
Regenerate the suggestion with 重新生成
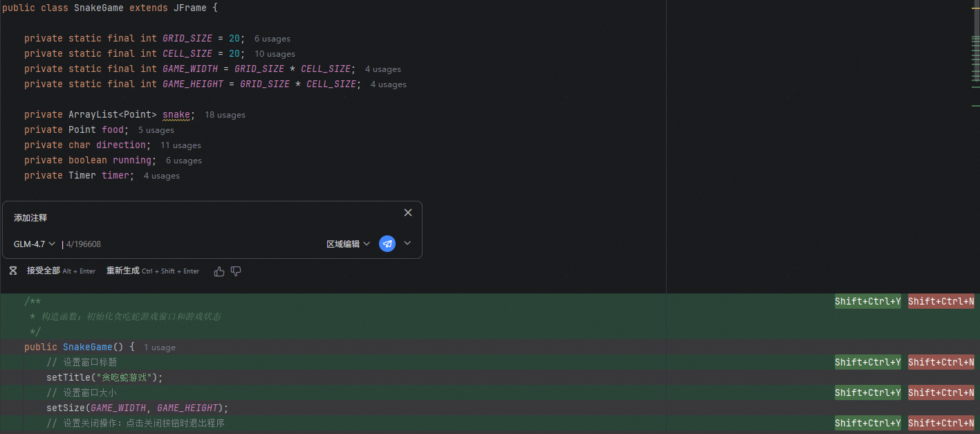(x=123, y=271)
